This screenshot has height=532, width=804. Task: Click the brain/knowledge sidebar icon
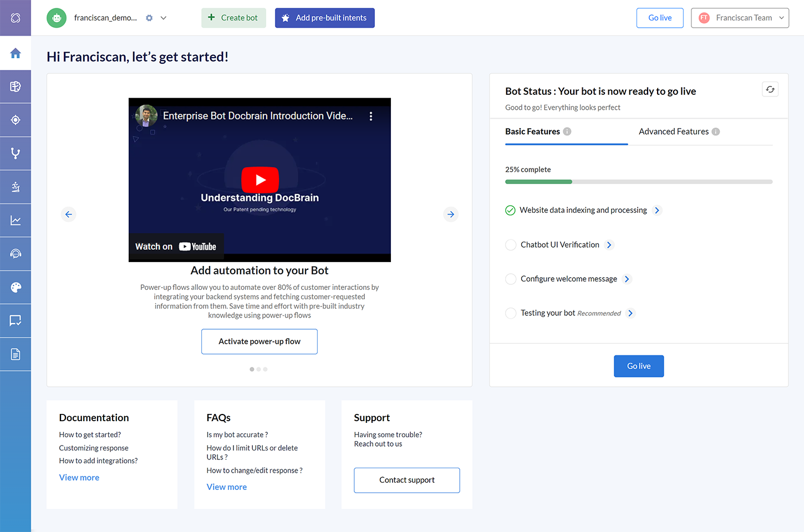[x=16, y=86]
